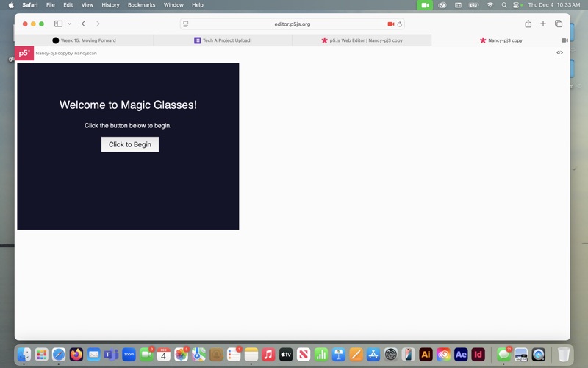Screen dimensions: 588x368
Task: Go back to the previous page
Action: click(x=83, y=24)
